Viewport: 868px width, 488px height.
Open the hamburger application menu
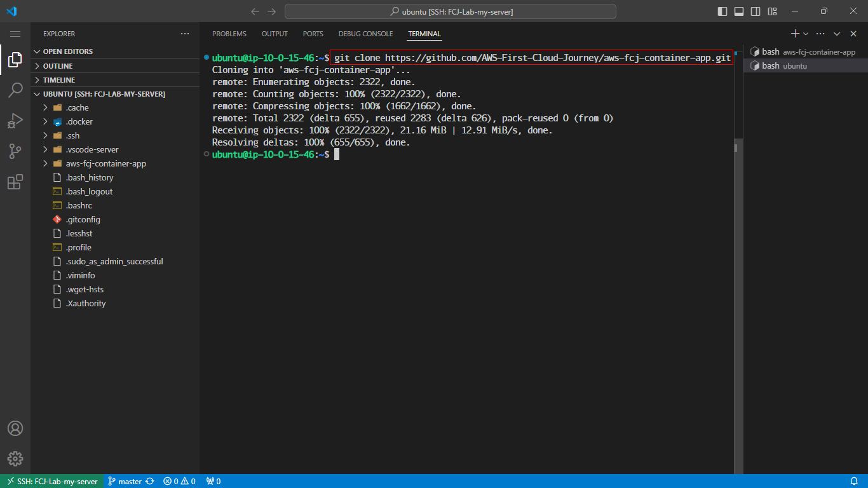(15, 34)
